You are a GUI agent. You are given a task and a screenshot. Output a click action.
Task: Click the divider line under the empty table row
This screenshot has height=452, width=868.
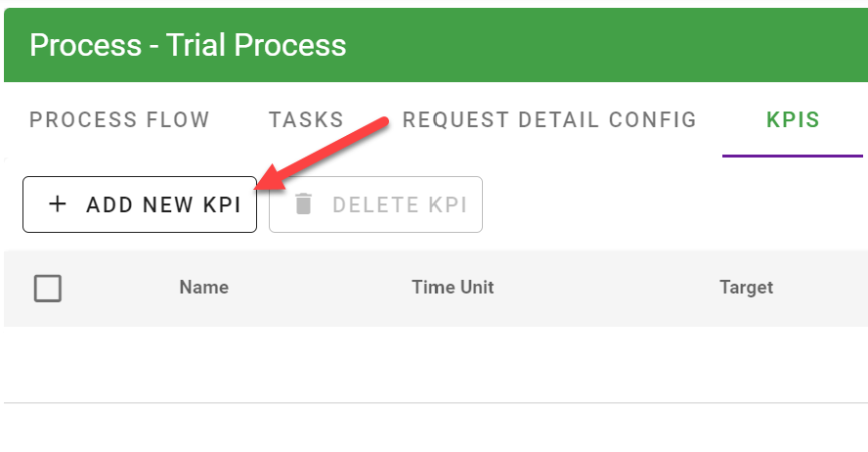coord(434,402)
